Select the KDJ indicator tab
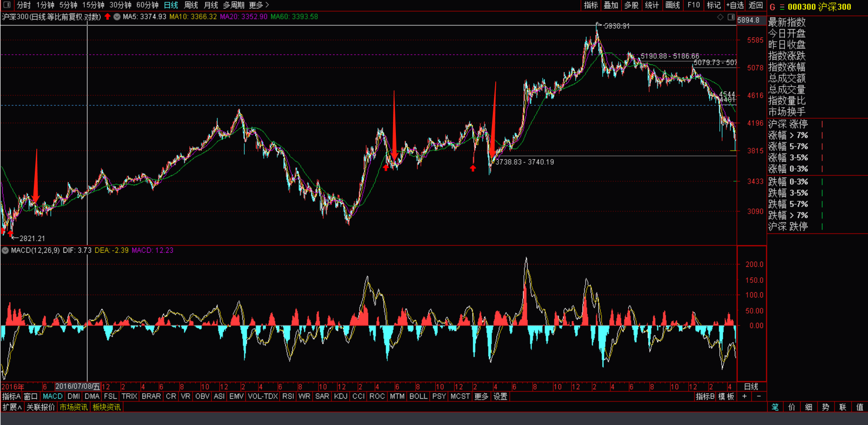Image resolution: width=868 pixels, height=425 pixels. tap(341, 396)
